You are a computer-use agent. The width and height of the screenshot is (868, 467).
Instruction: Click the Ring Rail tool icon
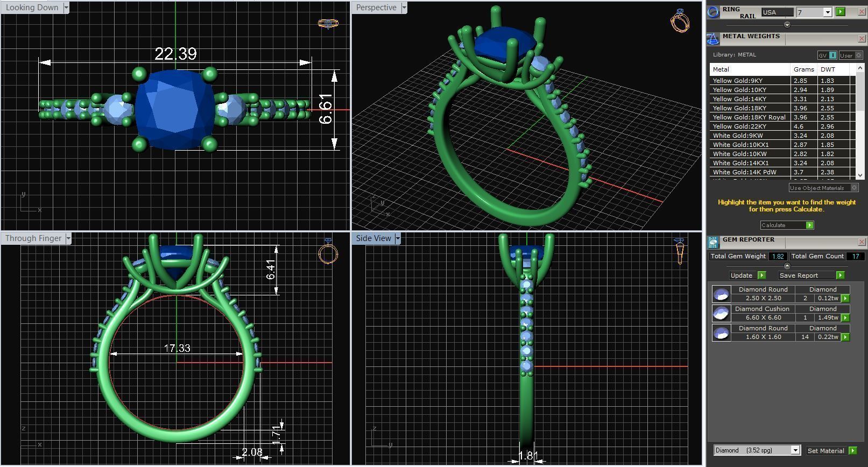pyautogui.click(x=713, y=12)
